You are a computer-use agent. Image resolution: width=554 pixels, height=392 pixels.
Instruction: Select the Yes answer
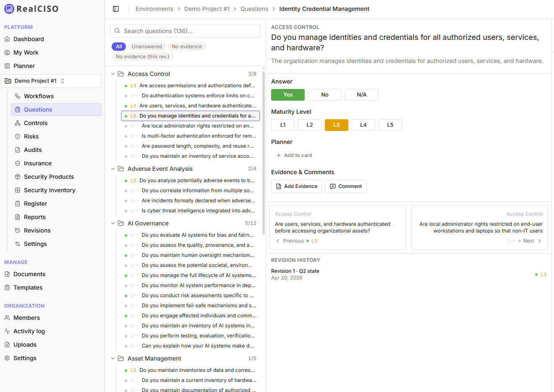[288, 95]
